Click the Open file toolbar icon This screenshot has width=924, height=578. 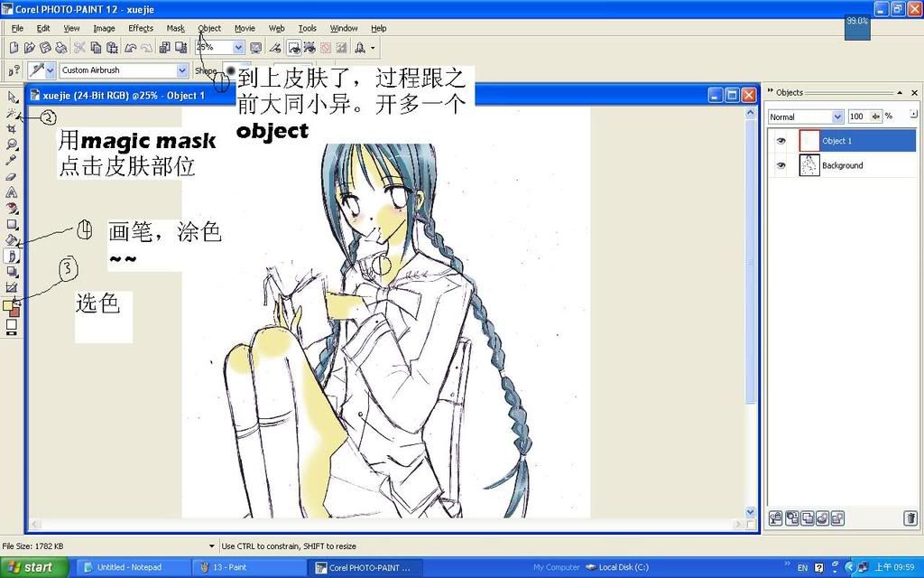tap(30, 47)
